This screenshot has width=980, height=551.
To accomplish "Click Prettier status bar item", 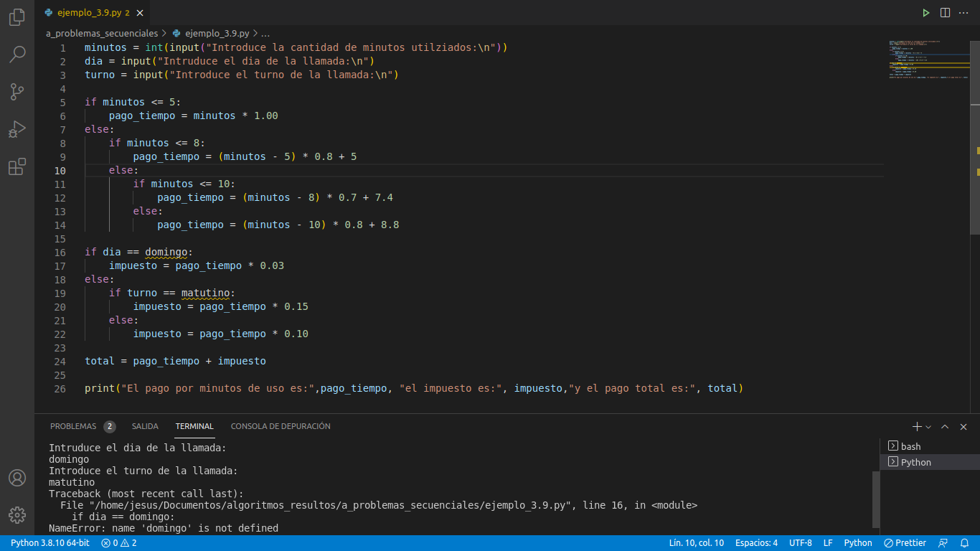I will point(905,543).
